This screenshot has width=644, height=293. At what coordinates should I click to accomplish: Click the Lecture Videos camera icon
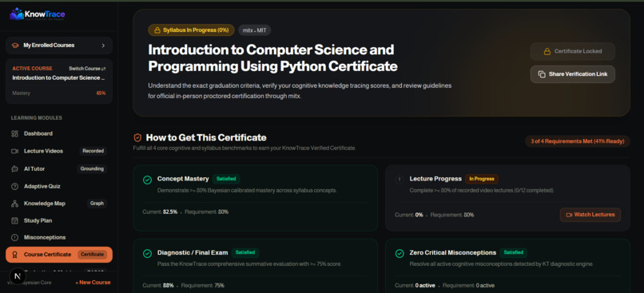coord(15,151)
